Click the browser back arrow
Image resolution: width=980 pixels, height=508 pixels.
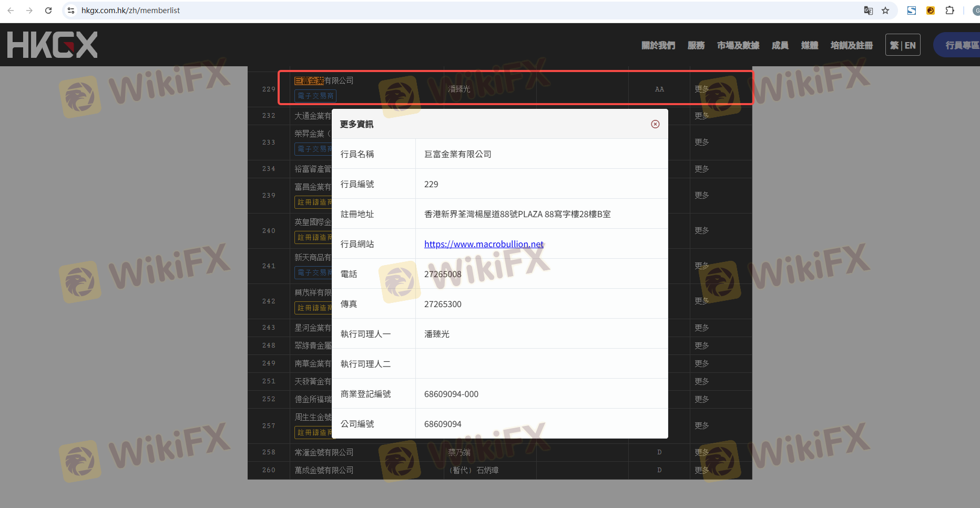11,11
